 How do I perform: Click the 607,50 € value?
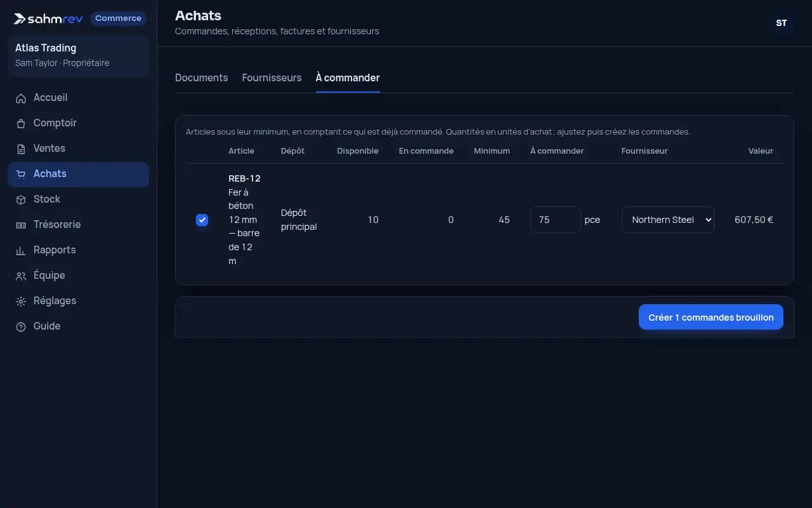754,220
